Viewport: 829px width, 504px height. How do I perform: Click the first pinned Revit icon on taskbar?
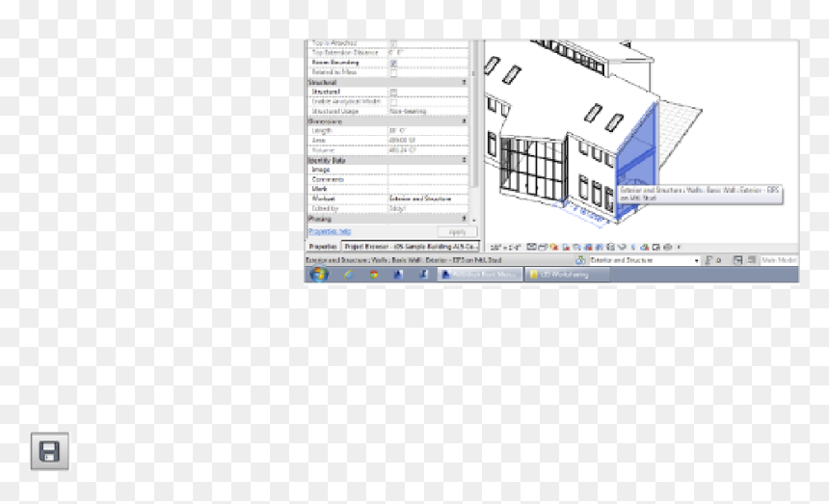(399, 275)
